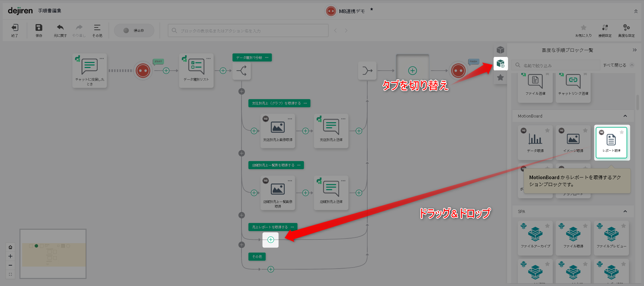The image size is (644, 286).
Task: Zoom in the canvas with plus
Action: 10,256
